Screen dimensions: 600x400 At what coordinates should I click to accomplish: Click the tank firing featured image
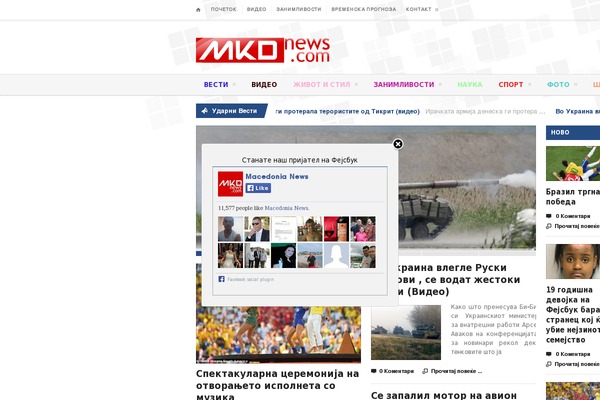point(467,188)
